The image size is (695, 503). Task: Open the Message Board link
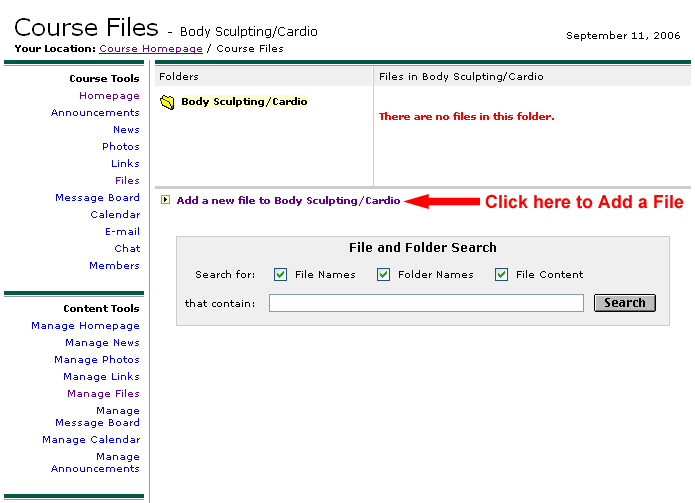[x=97, y=198]
